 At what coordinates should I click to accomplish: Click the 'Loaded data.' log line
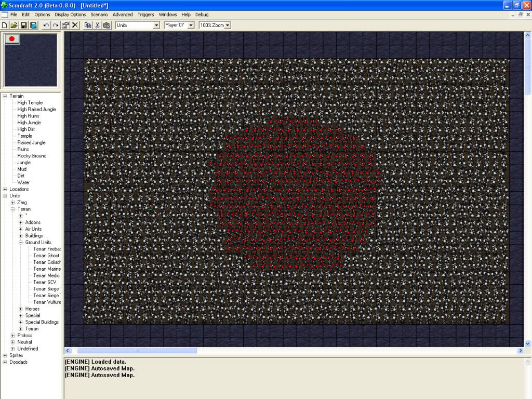(x=96, y=362)
